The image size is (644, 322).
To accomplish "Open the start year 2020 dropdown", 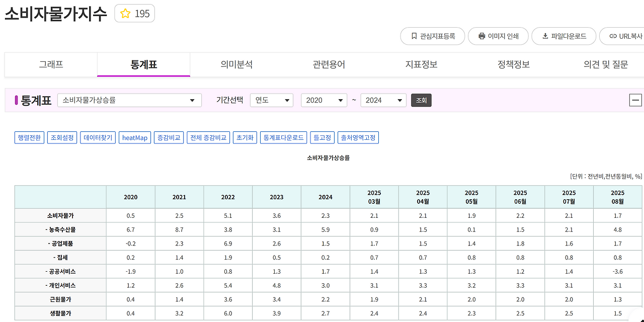I will coord(324,100).
